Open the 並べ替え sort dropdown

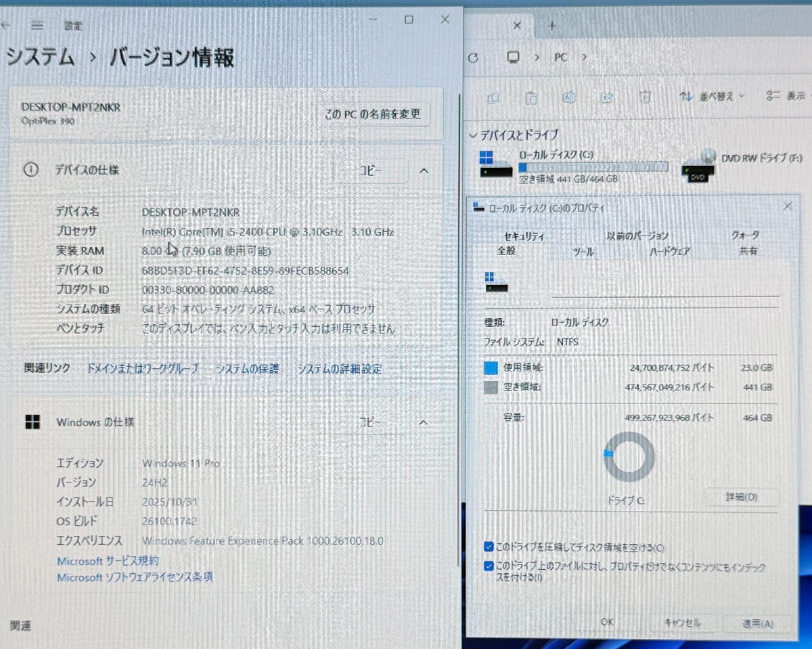pos(719,97)
